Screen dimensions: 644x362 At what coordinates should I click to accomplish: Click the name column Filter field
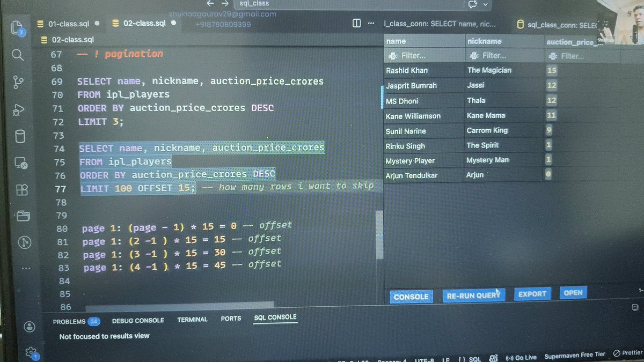pyautogui.click(x=425, y=55)
